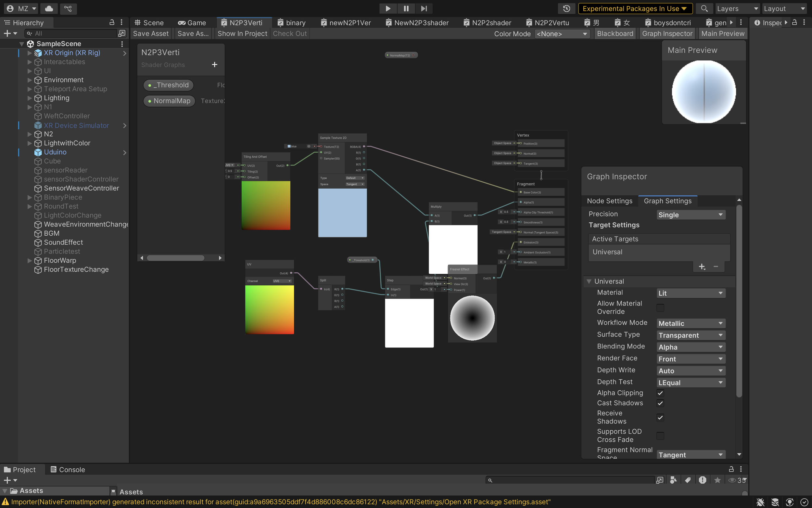Expand the Lighting object in Hierarchy

click(x=30, y=98)
